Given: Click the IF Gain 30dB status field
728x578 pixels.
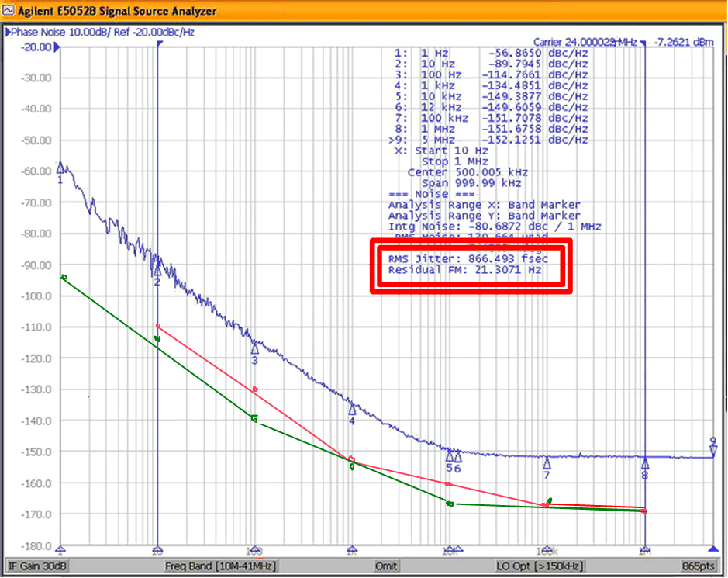Looking at the screenshot, I should coord(38,566).
